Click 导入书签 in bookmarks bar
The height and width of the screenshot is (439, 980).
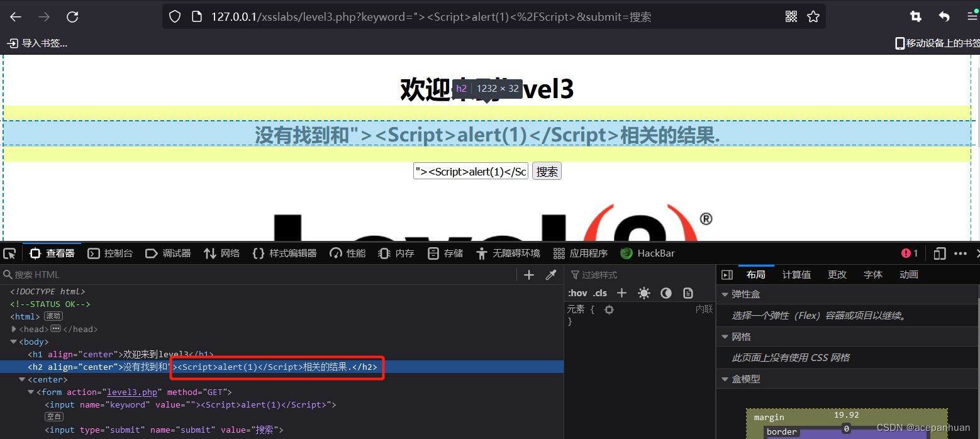click(37, 43)
